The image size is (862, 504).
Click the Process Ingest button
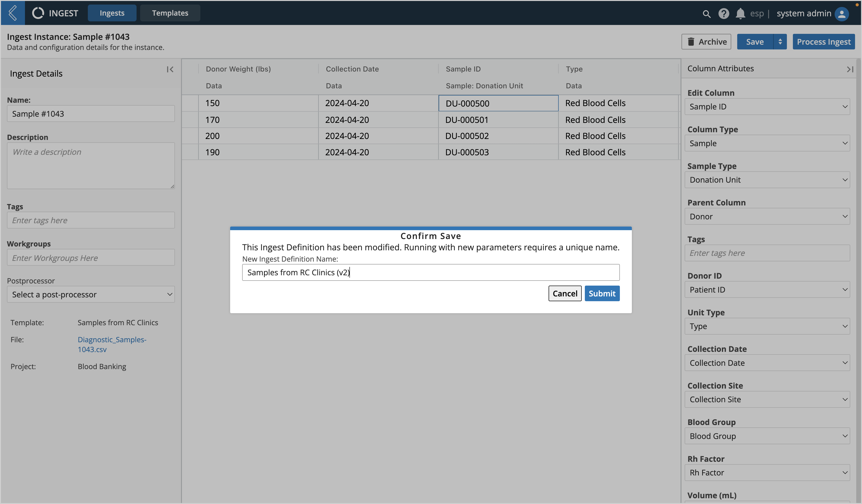(824, 42)
